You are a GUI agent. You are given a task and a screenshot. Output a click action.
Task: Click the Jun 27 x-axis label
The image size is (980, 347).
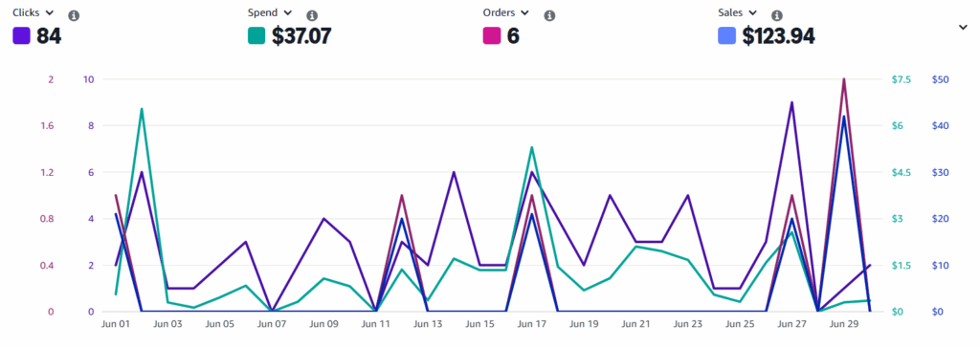click(x=791, y=324)
